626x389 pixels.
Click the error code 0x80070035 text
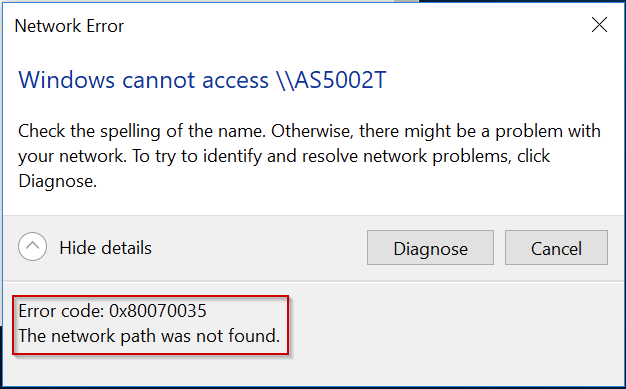point(158,311)
